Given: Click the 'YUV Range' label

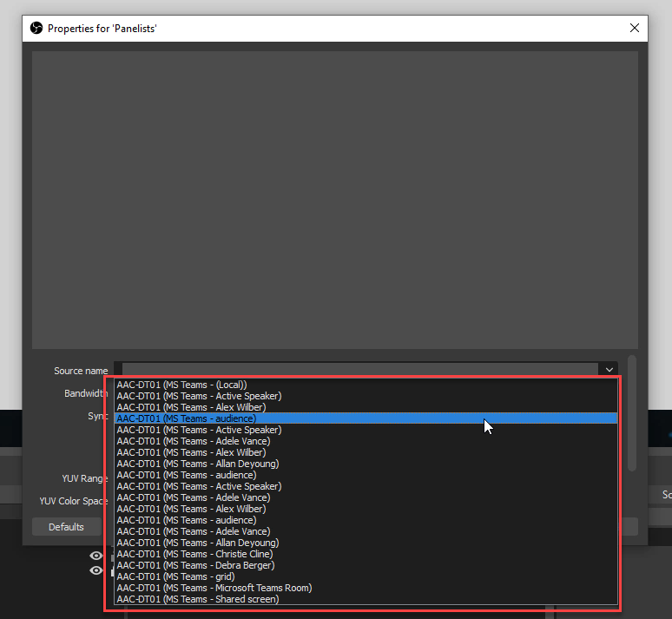Looking at the screenshot, I should 84,478.
